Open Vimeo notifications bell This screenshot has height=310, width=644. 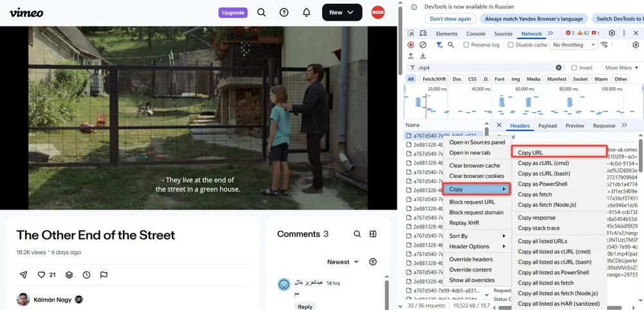307,12
